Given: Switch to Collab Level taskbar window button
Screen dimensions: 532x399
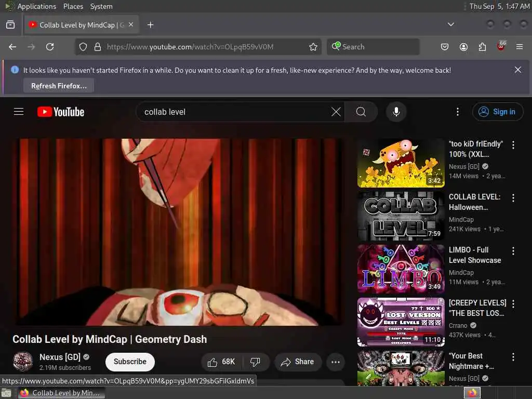Looking at the screenshot, I should [61, 393].
